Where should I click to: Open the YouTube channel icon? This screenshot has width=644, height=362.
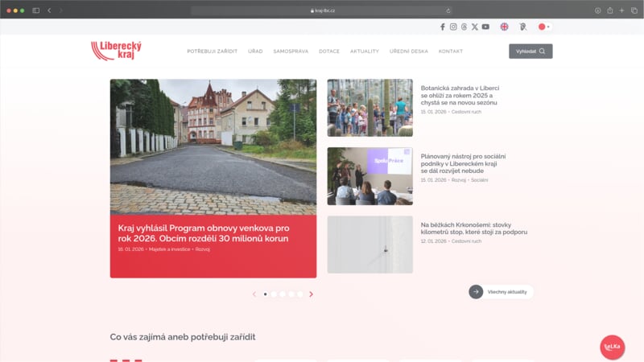pyautogui.click(x=485, y=27)
